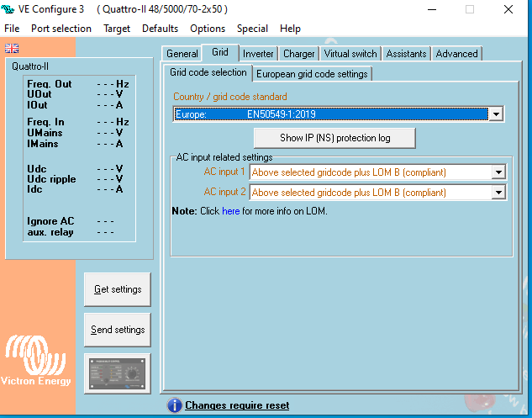Image resolution: width=532 pixels, height=418 pixels.
Task: Click the Udc ripple label
Action: (x=51, y=179)
